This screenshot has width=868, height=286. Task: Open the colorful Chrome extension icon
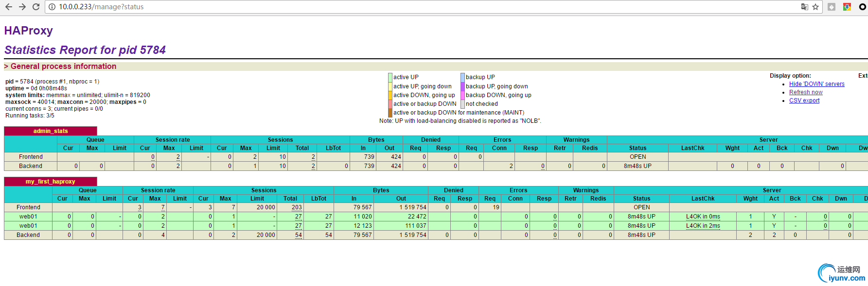[x=847, y=7]
